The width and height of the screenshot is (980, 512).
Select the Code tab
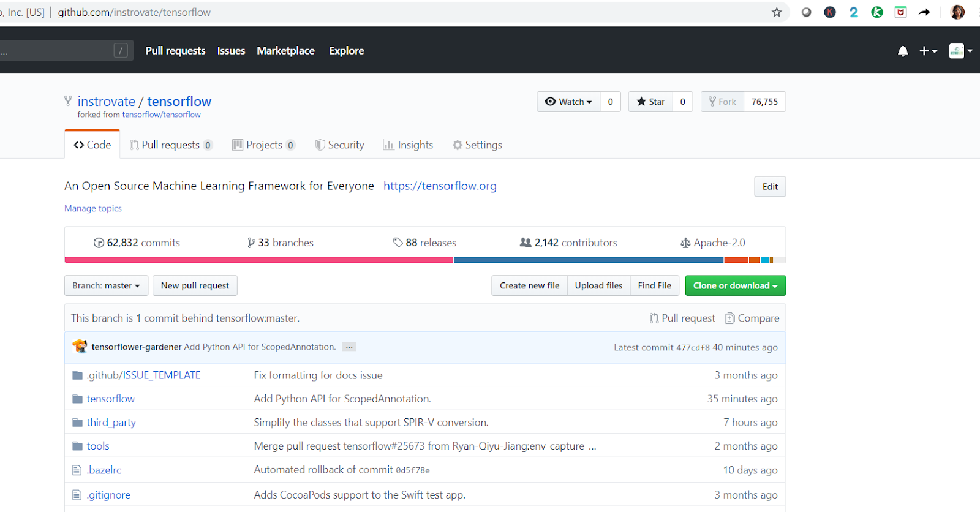tap(92, 145)
